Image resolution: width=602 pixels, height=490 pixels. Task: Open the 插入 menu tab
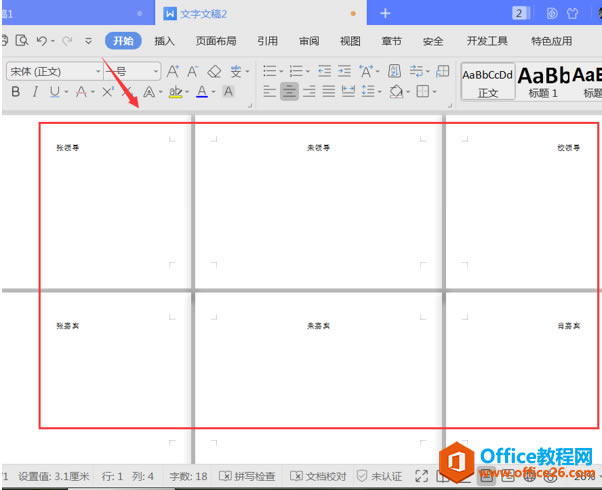pos(164,41)
